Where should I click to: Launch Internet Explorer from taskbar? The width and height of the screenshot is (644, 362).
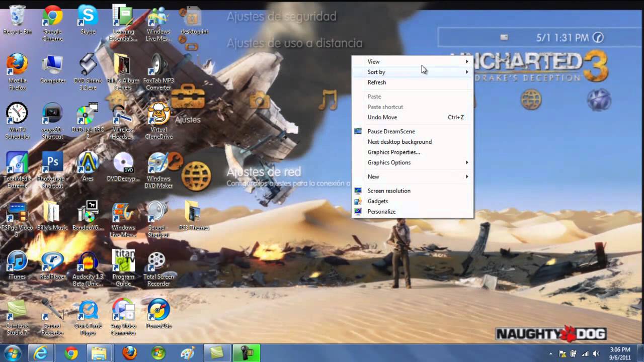[x=41, y=353]
